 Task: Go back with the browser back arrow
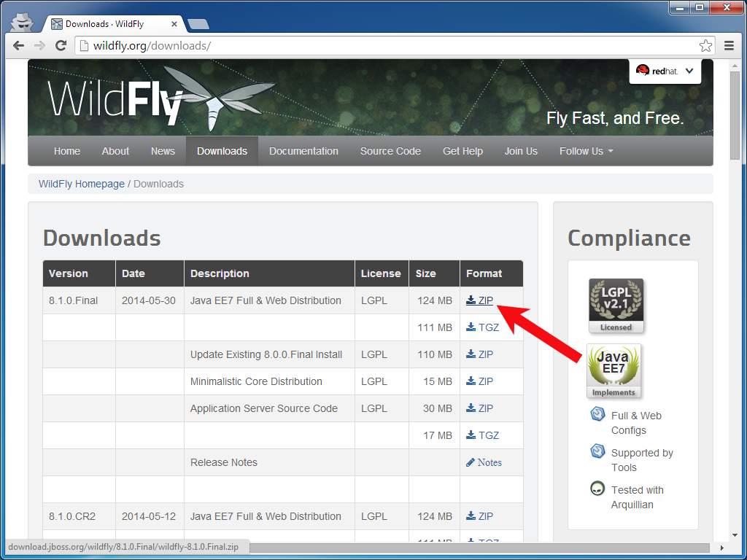[x=18, y=46]
